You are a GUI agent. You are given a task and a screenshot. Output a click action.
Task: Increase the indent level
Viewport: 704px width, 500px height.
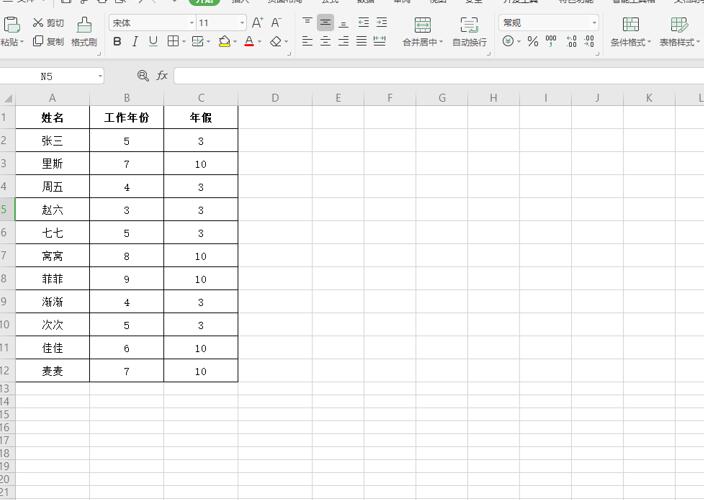[382, 22]
